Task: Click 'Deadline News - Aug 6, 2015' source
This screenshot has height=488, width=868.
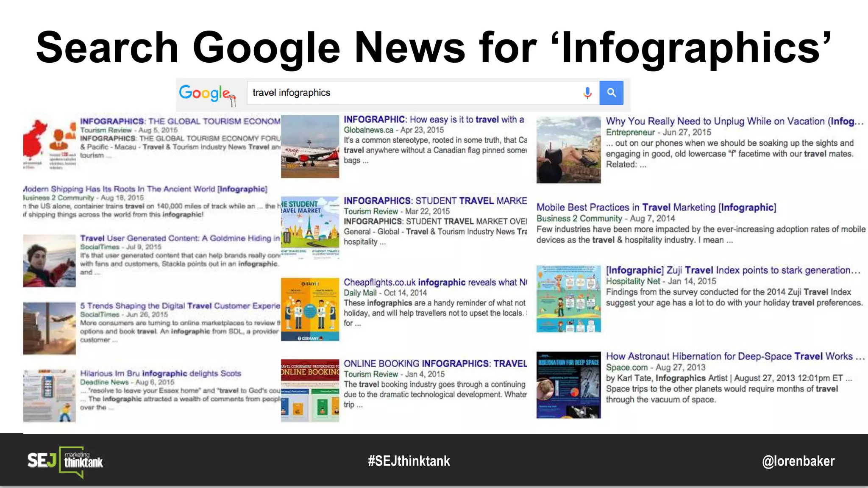Action: [127, 382]
